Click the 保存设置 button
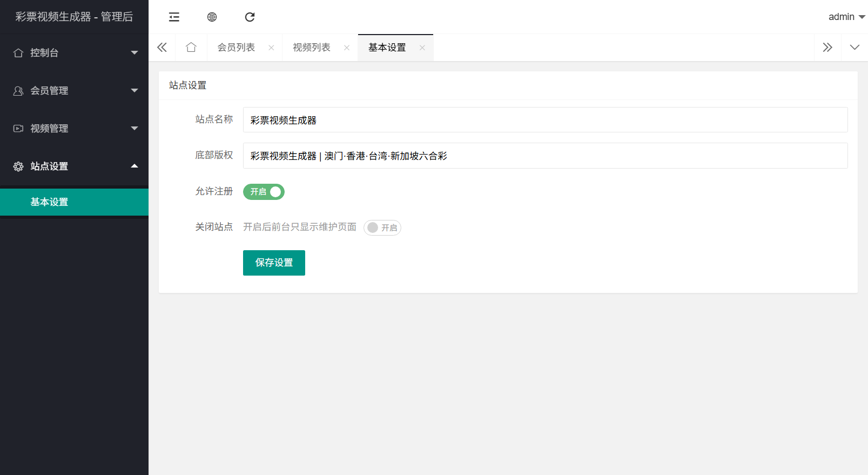This screenshot has width=868, height=475. click(x=274, y=263)
